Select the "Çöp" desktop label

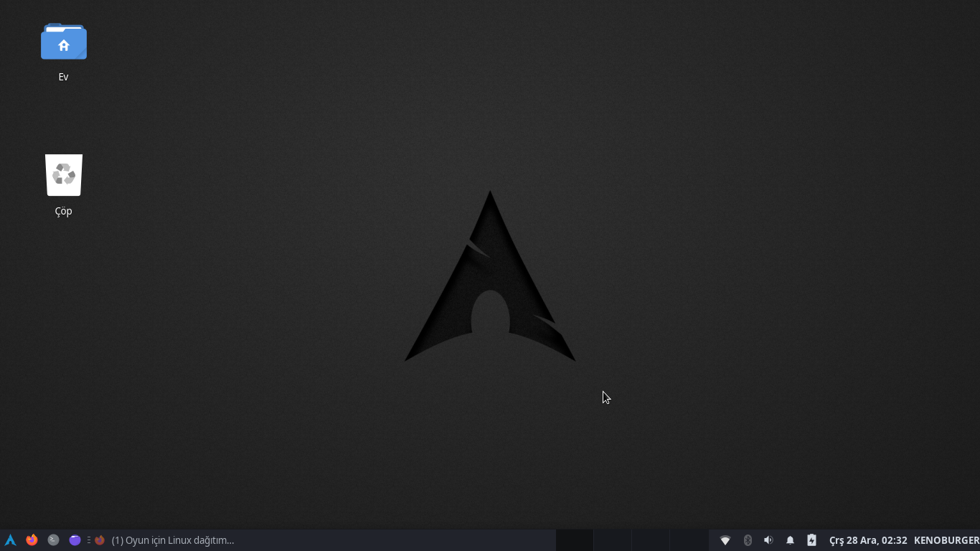pos(64,211)
